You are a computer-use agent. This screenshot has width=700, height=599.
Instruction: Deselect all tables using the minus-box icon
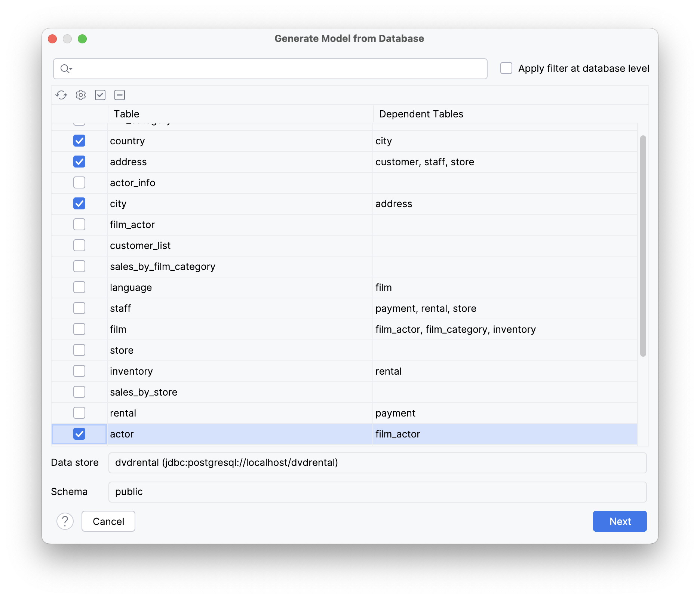pyautogui.click(x=120, y=95)
